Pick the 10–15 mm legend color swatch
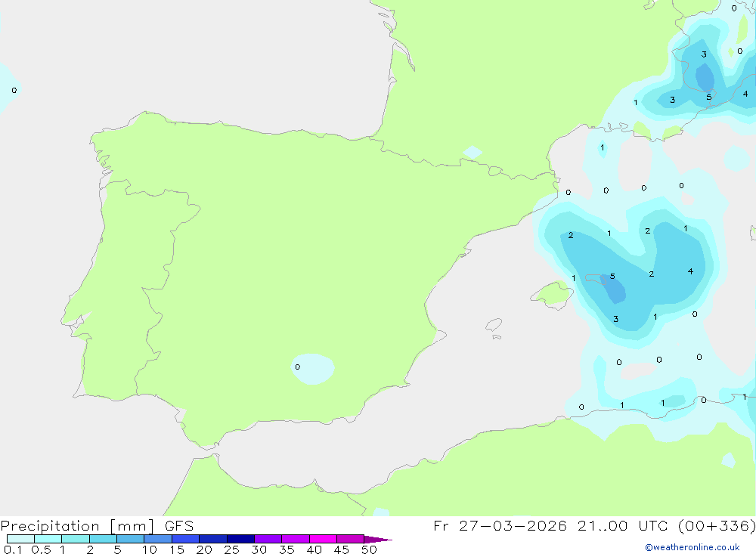Viewport: 756px width, 554px height. pyautogui.click(x=158, y=539)
